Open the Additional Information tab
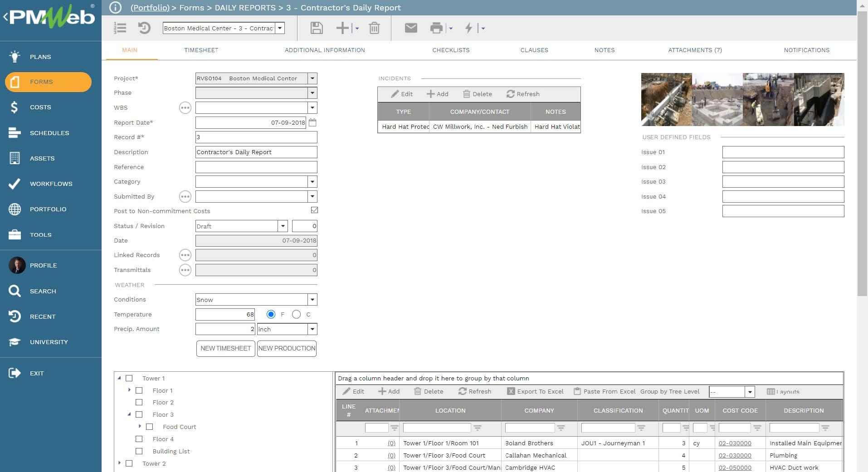This screenshot has height=472, width=868. pyautogui.click(x=325, y=50)
